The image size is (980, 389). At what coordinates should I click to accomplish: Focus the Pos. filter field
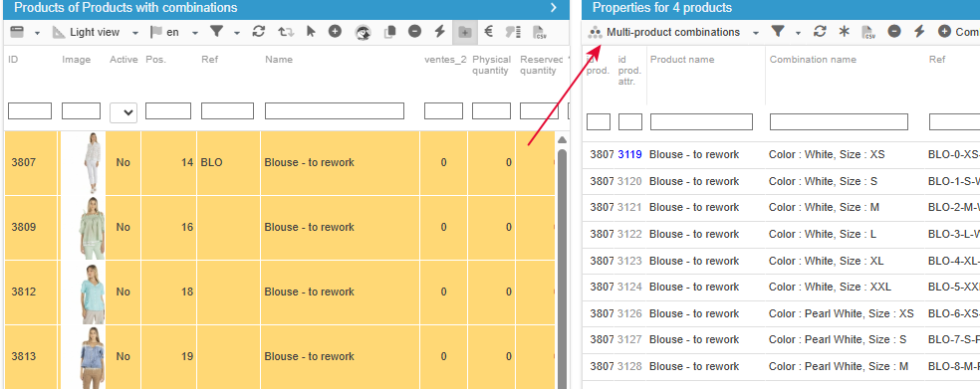pyautogui.click(x=168, y=111)
